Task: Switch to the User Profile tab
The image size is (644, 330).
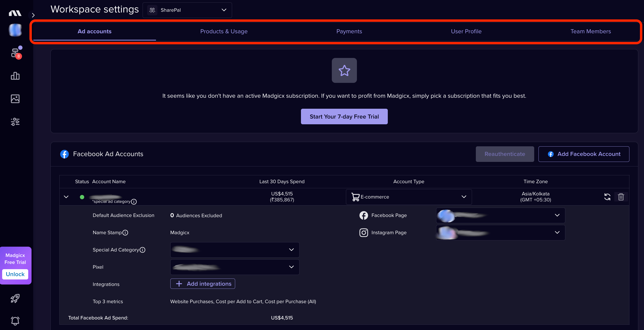Action: 466,31
